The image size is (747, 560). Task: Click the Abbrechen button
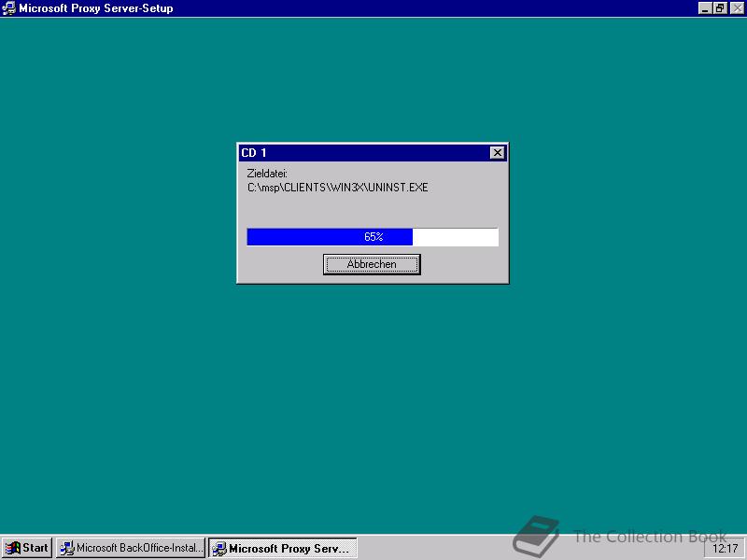[x=372, y=264]
